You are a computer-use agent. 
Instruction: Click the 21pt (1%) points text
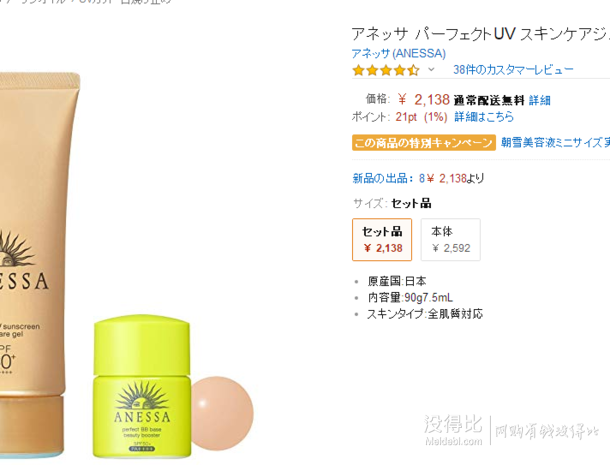coord(421,117)
